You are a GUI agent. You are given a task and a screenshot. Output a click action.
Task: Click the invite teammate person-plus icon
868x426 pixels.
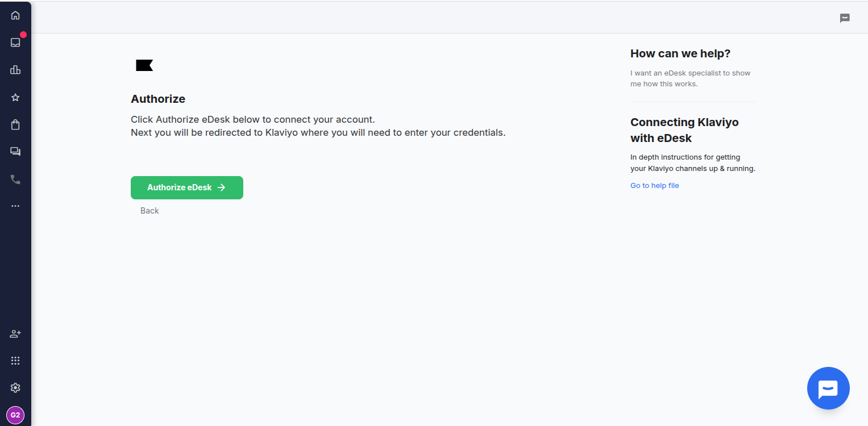(x=15, y=333)
